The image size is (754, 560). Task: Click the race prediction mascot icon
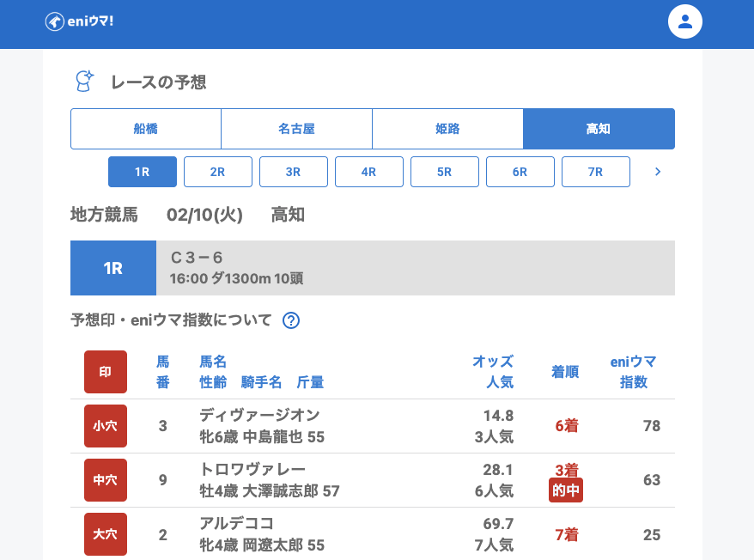coord(84,82)
